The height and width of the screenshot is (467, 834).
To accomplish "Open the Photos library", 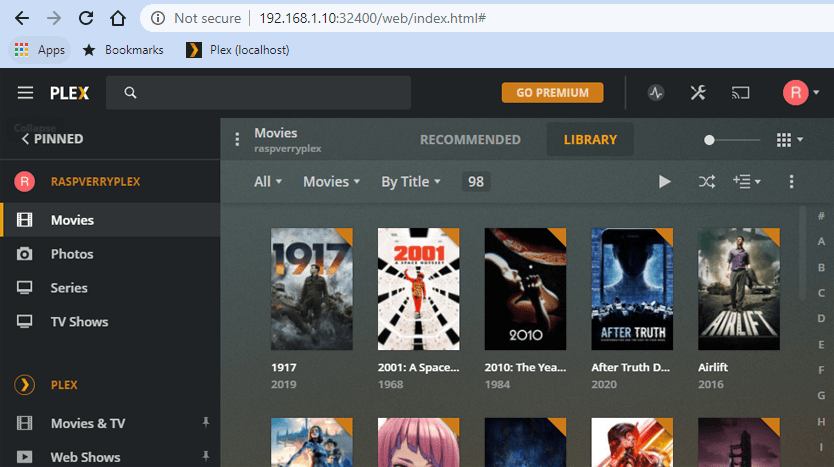I will 110,254.
